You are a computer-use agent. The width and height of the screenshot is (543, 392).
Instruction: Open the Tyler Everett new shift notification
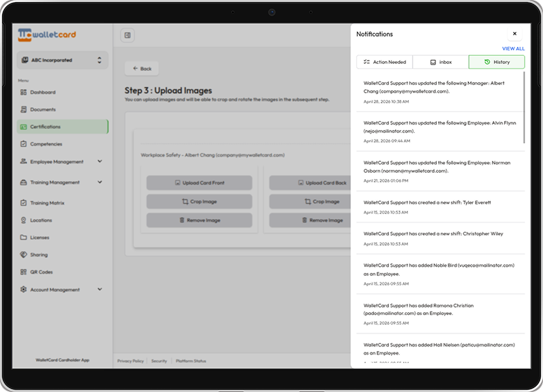[x=441, y=207]
